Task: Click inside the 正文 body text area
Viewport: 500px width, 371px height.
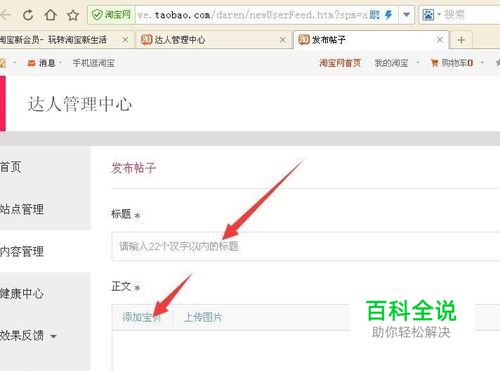Action: pos(306,351)
